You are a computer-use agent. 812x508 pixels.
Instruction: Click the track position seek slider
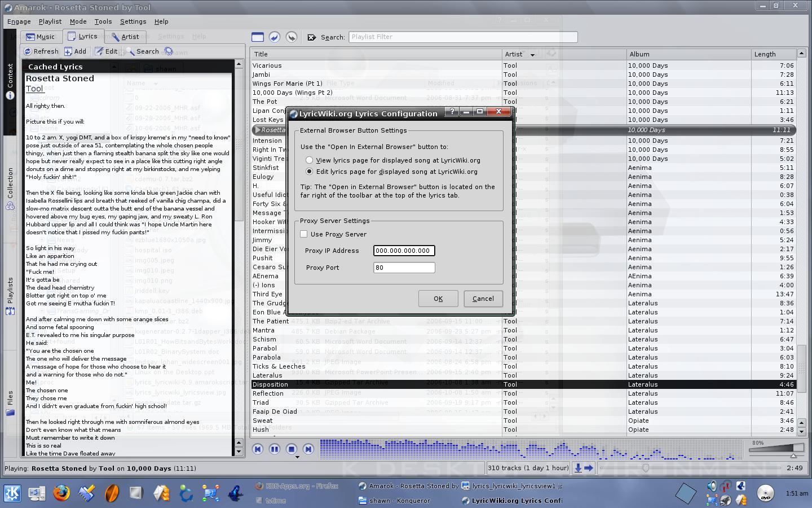691,468
